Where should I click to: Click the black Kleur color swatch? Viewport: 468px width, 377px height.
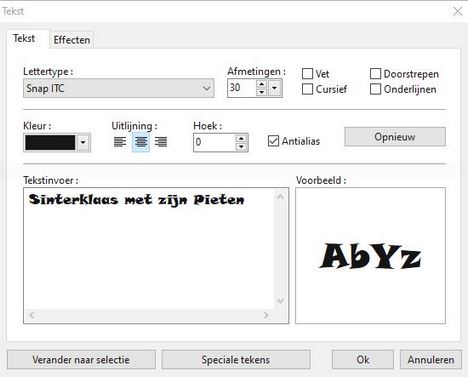(x=50, y=143)
